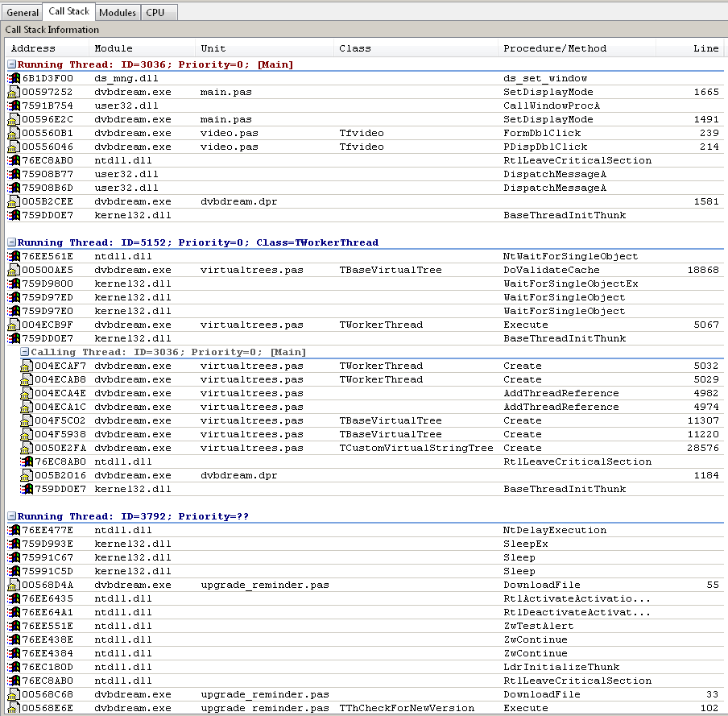Click system DLL icon at 76EE477E
Viewport: 728px width, 716px height.
14,530
